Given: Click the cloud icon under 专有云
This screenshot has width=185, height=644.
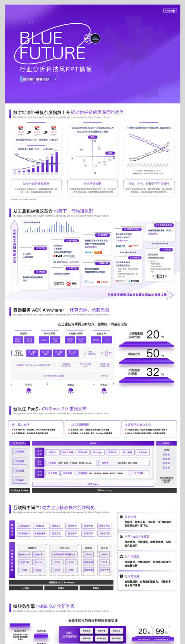Looking at the screenshot, I should (x=104, y=390).
